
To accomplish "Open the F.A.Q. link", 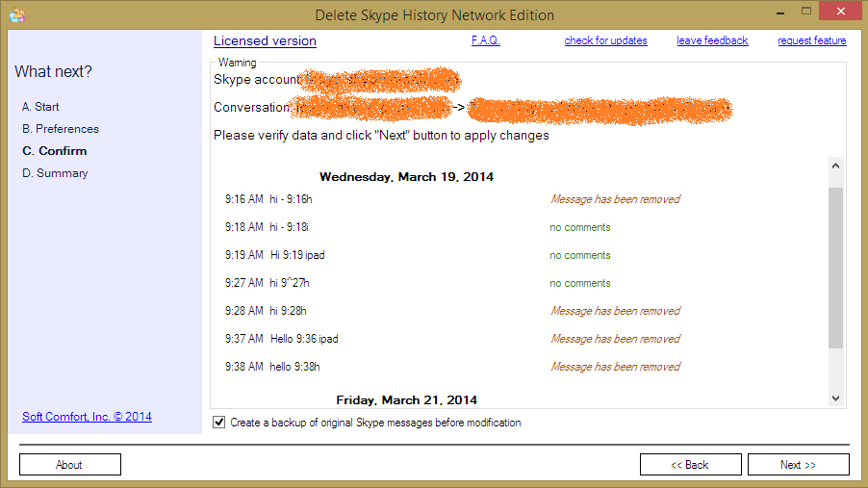I will 485,40.
